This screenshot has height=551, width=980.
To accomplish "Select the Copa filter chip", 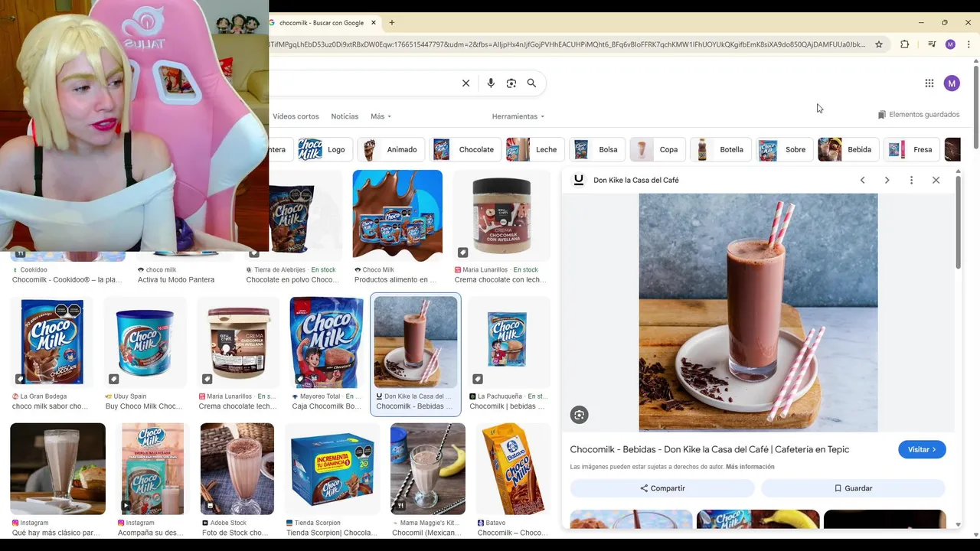I will [x=658, y=149].
